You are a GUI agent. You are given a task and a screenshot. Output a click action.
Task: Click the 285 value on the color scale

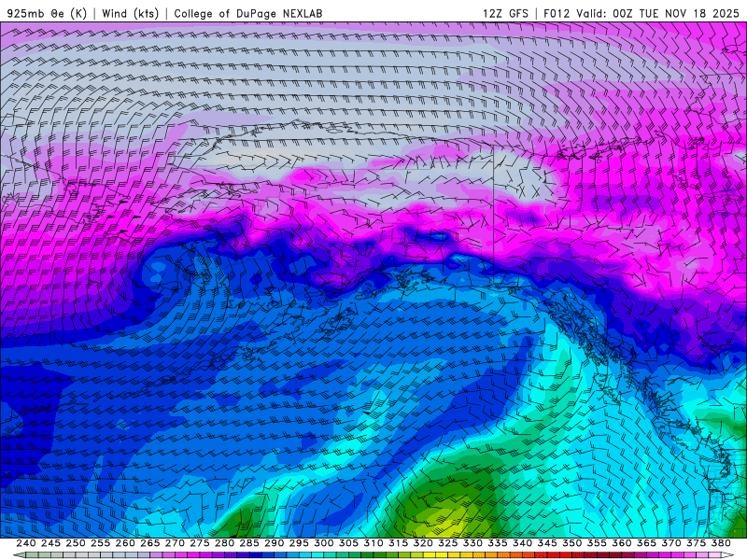249,543
